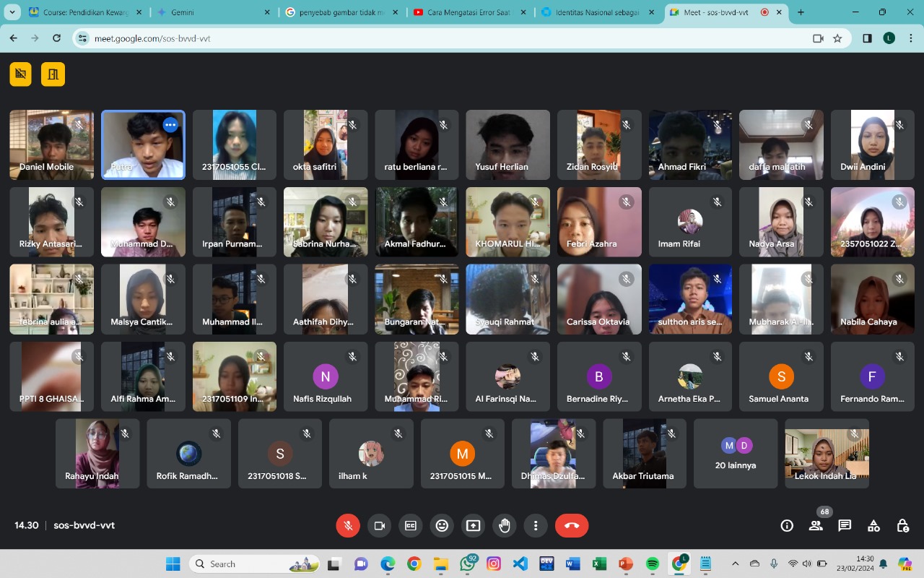This screenshot has width=924, height=578.
Task: Open meeting details info icon
Action: [x=787, y=526]
